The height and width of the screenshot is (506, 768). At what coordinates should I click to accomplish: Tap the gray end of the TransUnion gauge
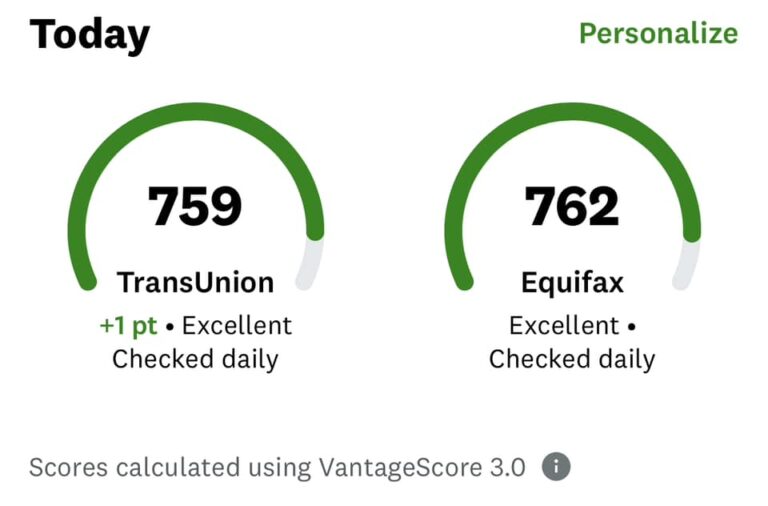click(x=312, y=265)
